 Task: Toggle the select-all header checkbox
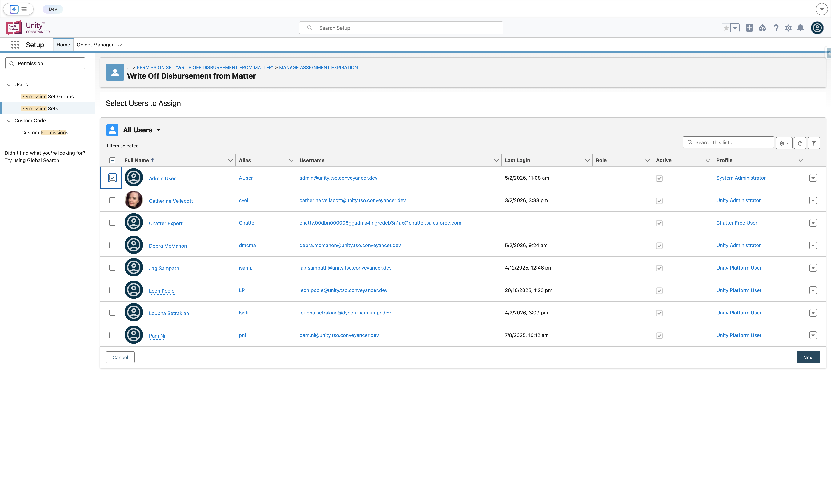coord(112,160)
